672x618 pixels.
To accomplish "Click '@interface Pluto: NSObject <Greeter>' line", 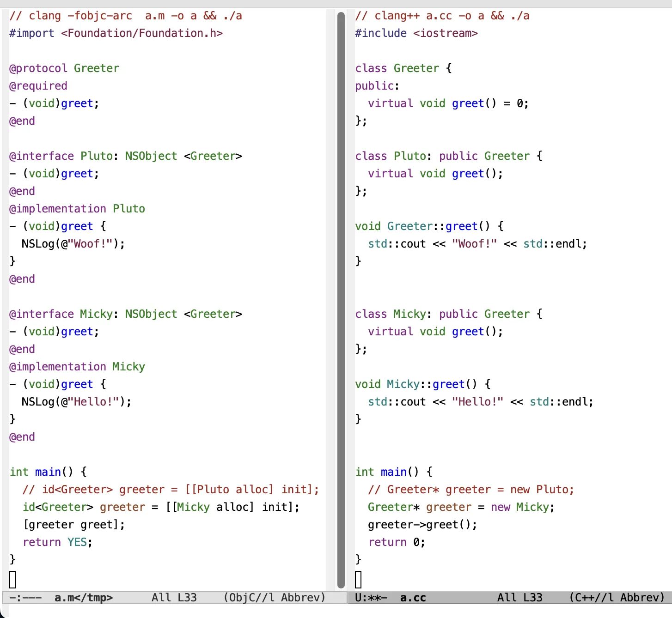I will 126,156.
